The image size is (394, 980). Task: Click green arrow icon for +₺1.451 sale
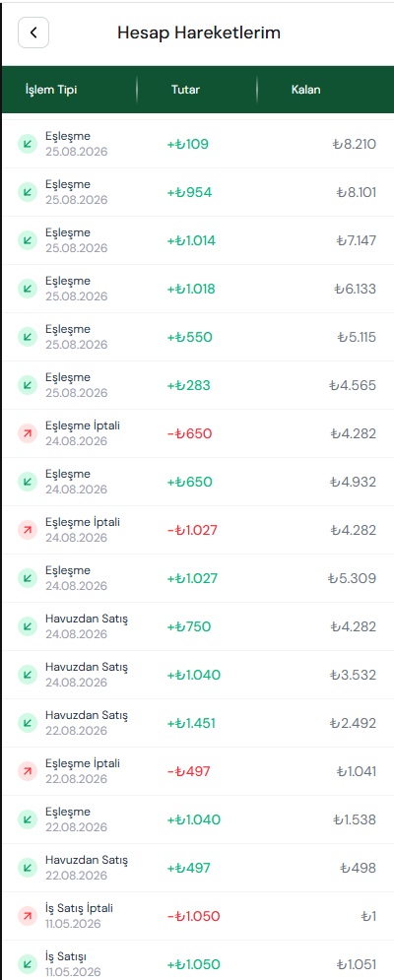28,723
